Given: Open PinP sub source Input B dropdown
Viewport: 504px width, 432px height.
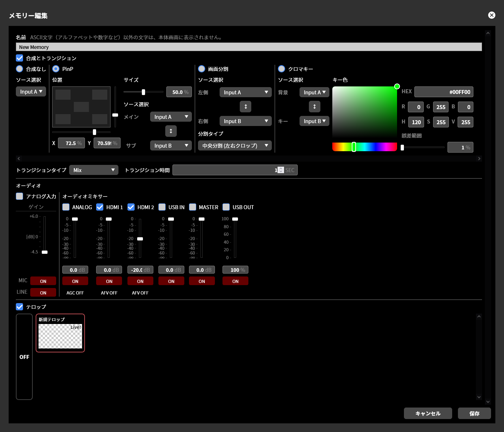Looking at the screenshot, I should 171,145.
